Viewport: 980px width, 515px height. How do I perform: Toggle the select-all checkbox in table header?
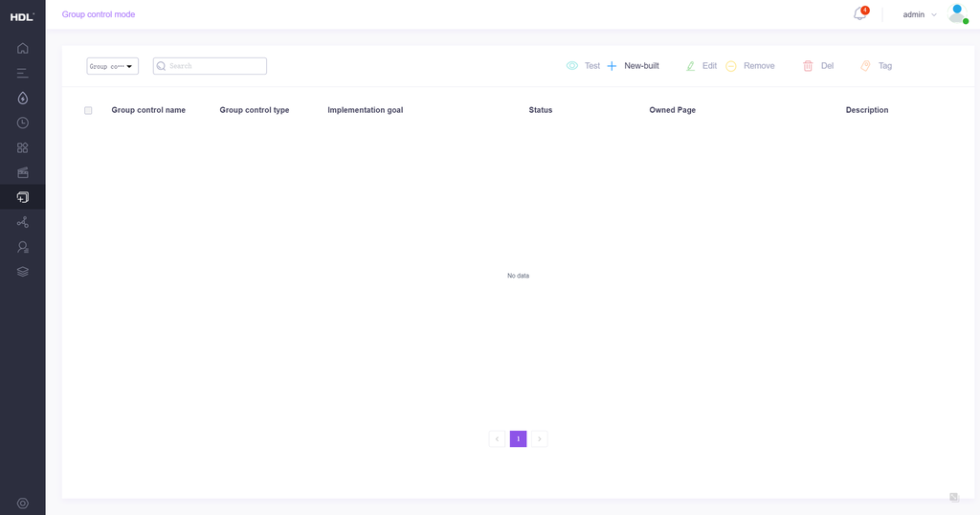click(88, 110)
